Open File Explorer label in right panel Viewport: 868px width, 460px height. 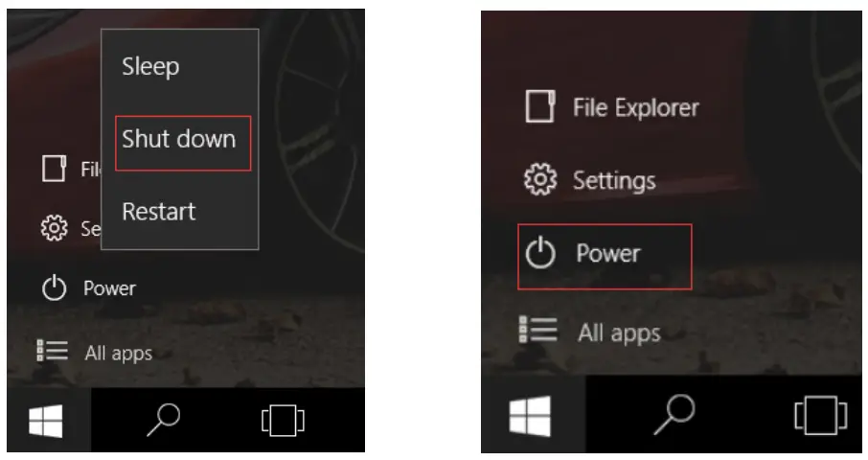pyautogui.click(x=635, y=107)
